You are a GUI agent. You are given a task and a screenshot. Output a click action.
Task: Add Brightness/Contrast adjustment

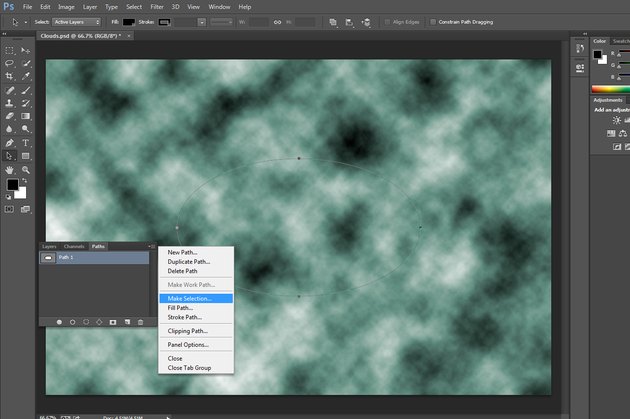[616, 120]
